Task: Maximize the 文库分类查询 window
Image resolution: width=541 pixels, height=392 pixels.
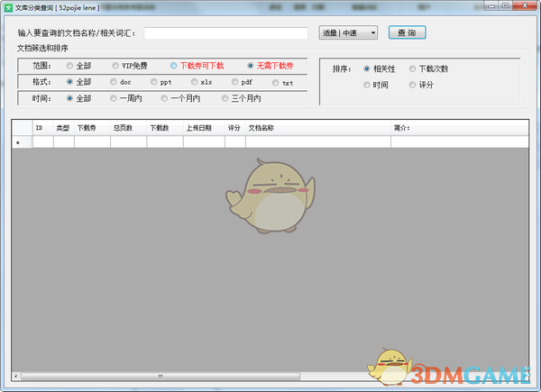Action: tap(506, 5)
